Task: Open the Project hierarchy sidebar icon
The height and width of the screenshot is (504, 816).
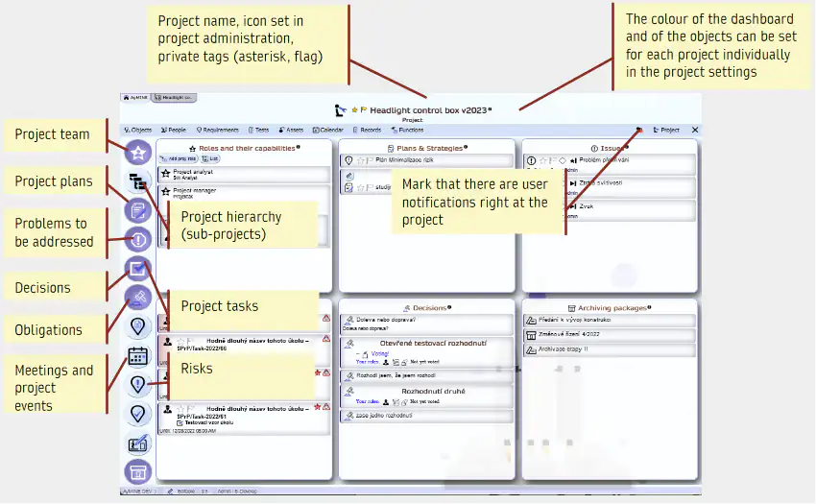Action: pos(137,181)
